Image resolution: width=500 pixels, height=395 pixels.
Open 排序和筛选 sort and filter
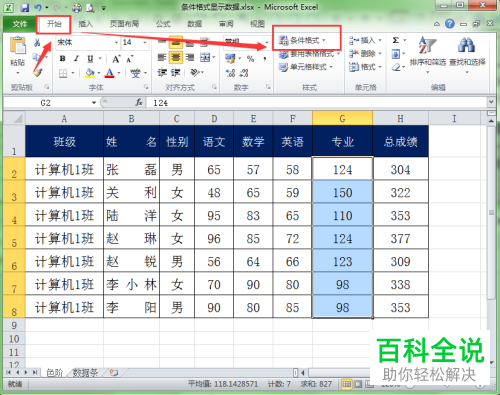428,54
